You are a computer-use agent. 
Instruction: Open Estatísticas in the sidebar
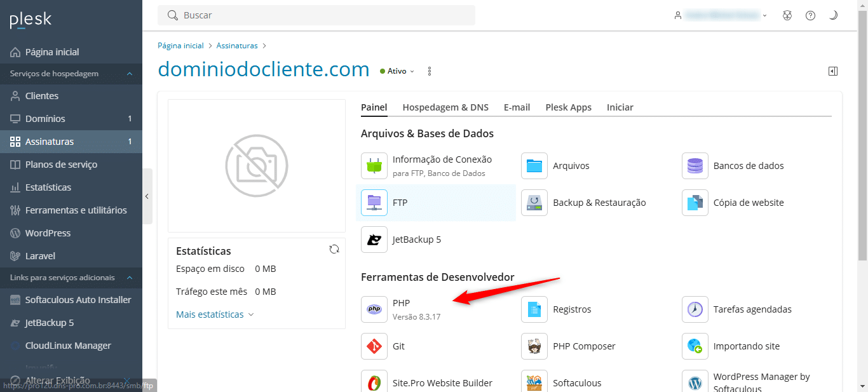pos(71,187)
